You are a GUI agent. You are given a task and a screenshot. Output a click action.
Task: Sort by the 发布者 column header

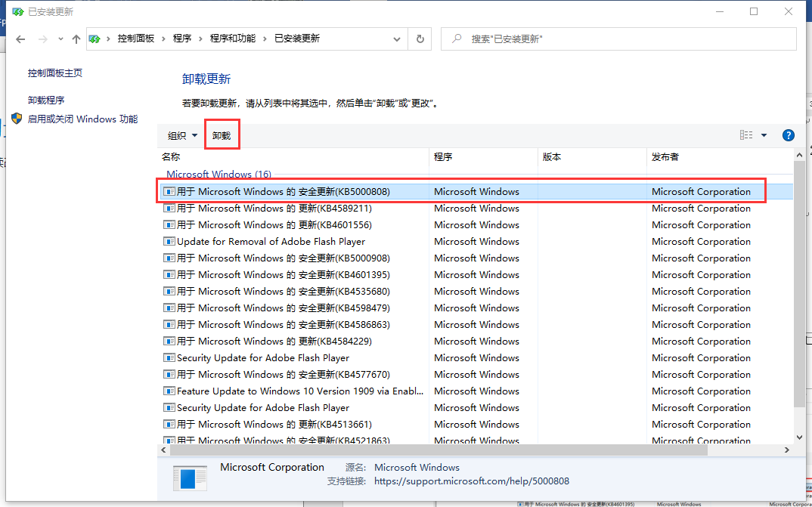tap(719, 156)
